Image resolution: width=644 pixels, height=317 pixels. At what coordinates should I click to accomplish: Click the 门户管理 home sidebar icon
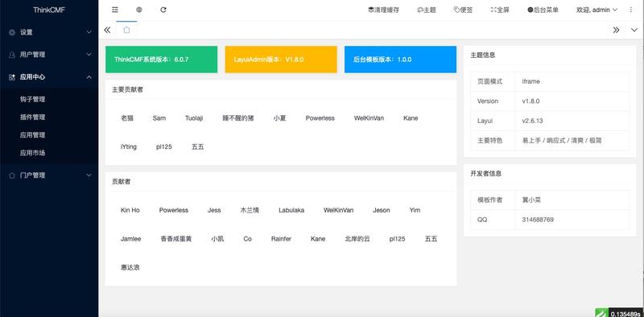[12, 175]
